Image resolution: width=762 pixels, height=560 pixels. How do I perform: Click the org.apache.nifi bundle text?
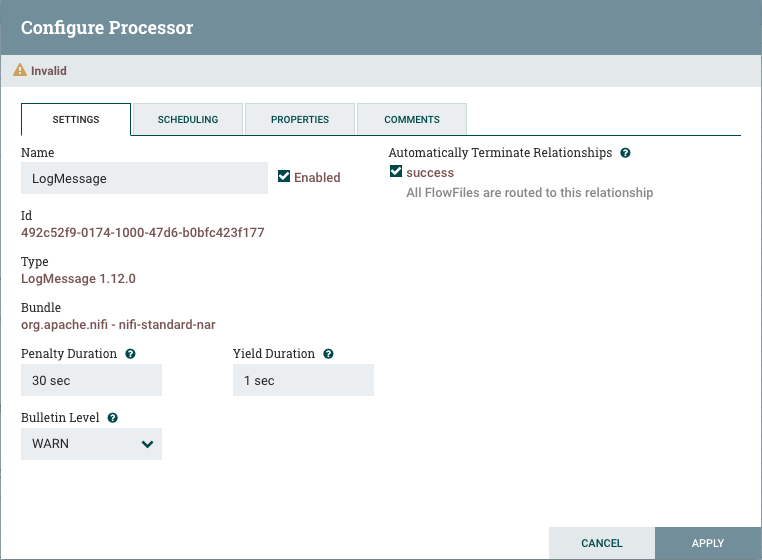(118, 325)
